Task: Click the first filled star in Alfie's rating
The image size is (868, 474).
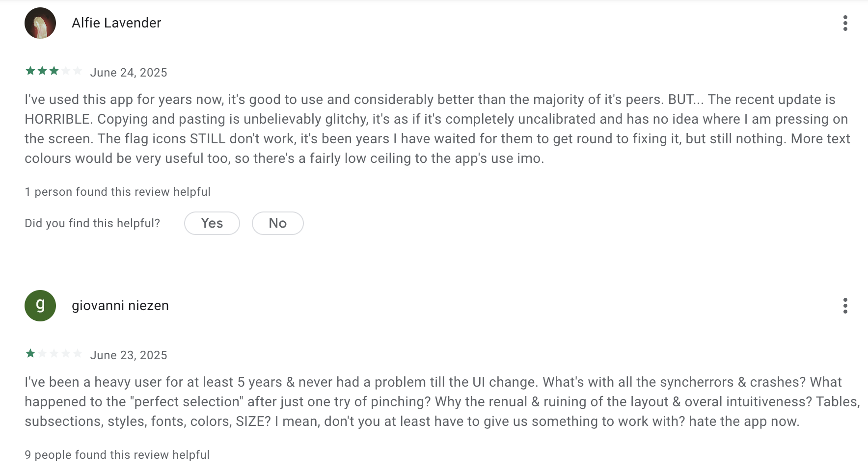Action: click(x=30, y=71)
